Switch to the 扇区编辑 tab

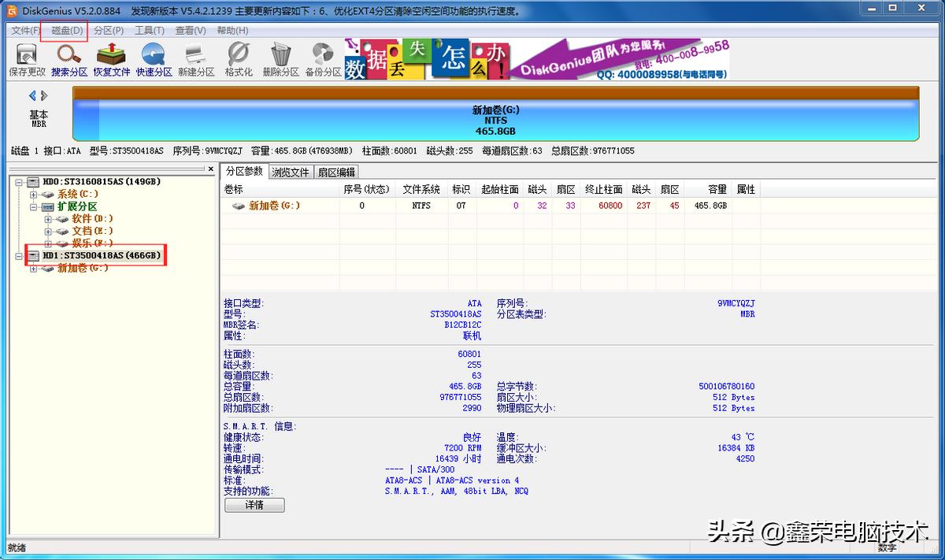coord(337,171)
